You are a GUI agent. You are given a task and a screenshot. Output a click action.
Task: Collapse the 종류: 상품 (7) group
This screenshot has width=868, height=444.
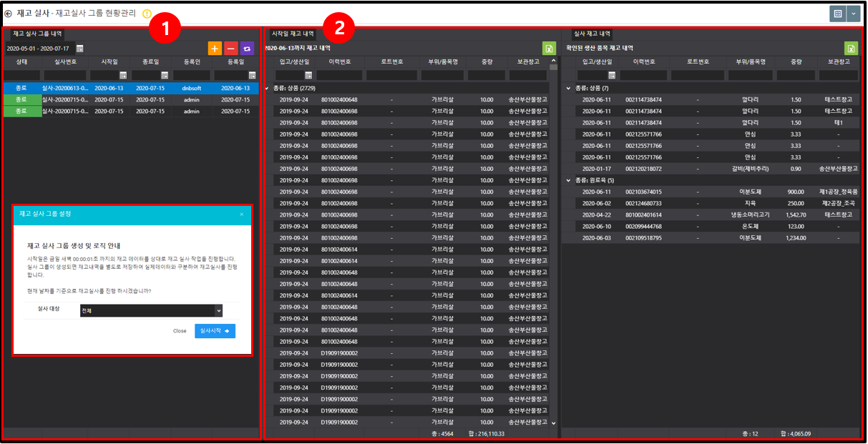pos(568,88)
